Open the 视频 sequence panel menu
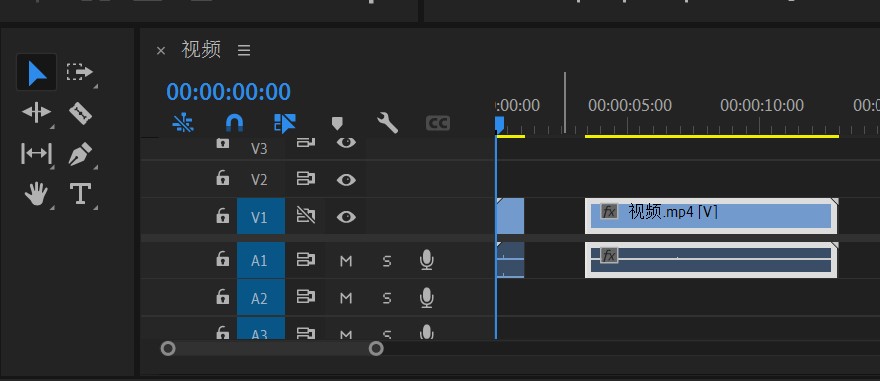The height and width of the screenshot is (381, 880). (244, 51)
